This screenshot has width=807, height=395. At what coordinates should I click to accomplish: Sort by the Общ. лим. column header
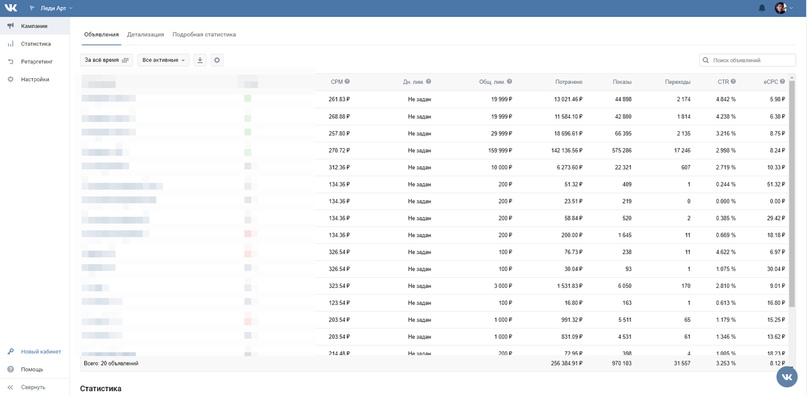(x=493, y=81)
